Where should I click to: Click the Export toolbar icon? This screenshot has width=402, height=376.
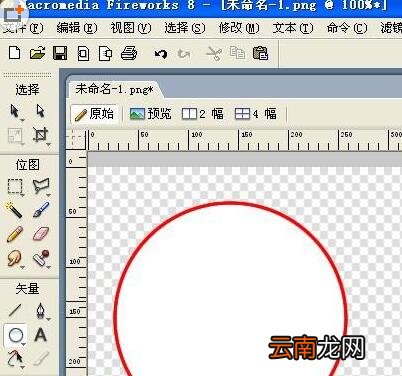coord(105,54)
